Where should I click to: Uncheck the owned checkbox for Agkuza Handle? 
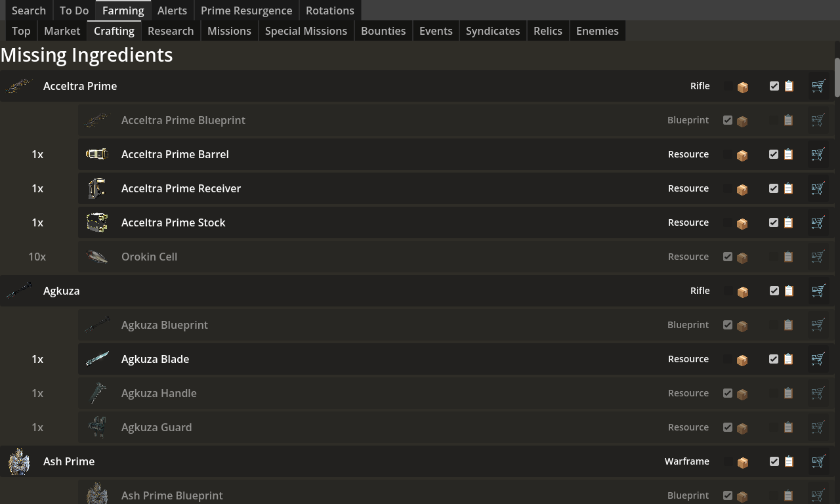[x=728, y=393]
